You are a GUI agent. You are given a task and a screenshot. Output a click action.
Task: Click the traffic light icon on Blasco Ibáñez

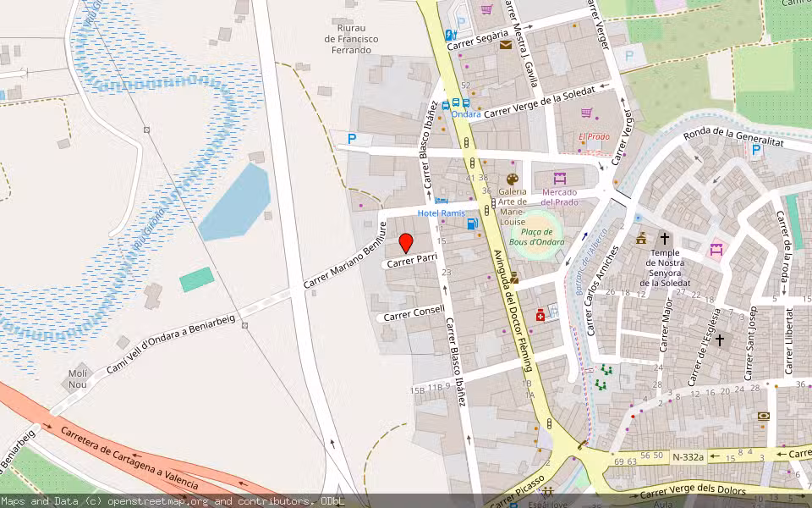click(471, 162)
